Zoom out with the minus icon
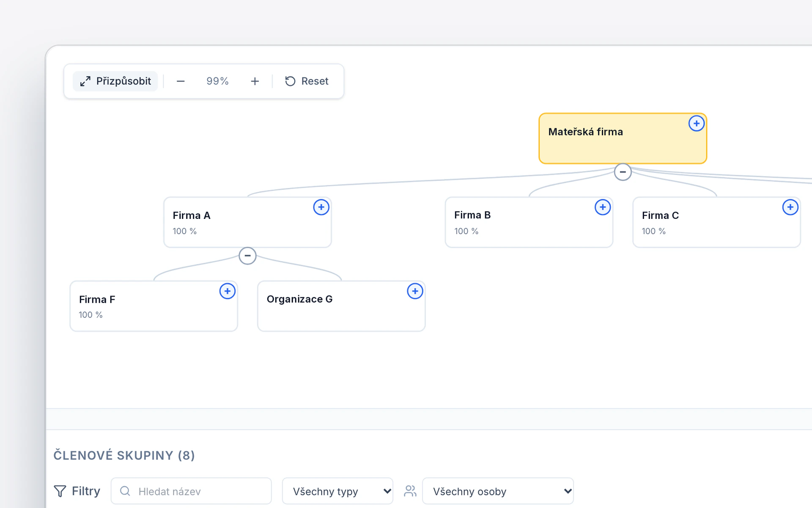Image resolution: width=812 pixels, height=508 pixels. 181,81
